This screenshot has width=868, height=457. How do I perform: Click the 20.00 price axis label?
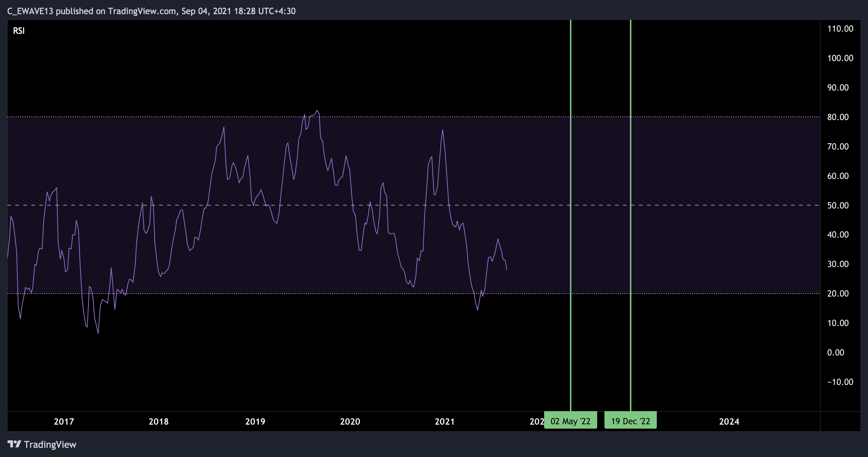click(x=838, y=293)
